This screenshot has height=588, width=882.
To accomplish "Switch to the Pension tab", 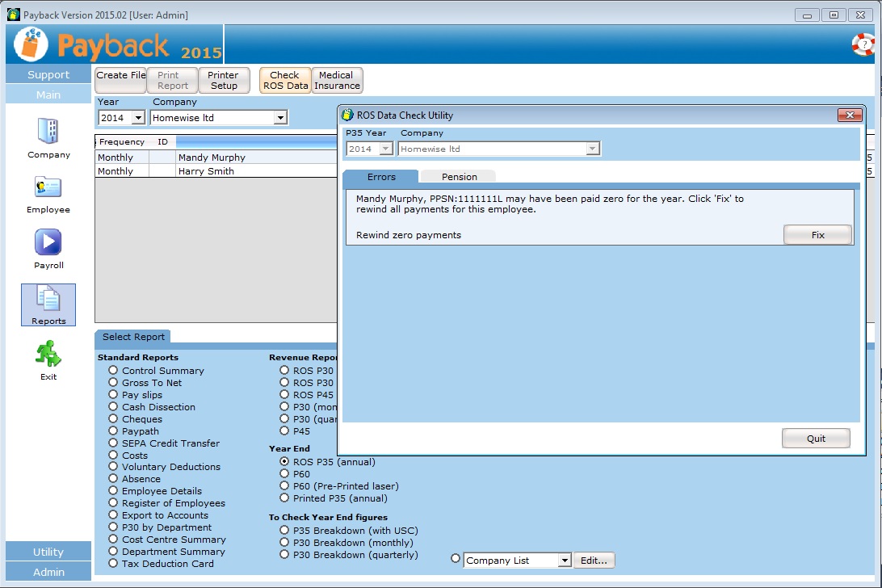I will [x=459, y=177].
